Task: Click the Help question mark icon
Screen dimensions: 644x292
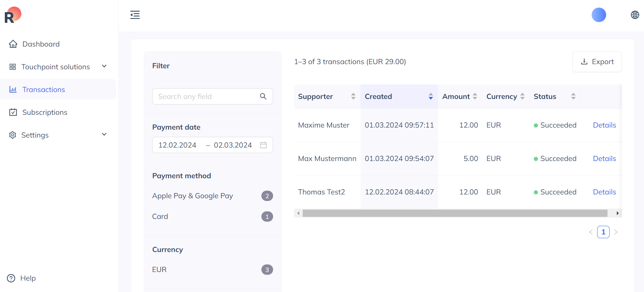Action: (11, 278)
